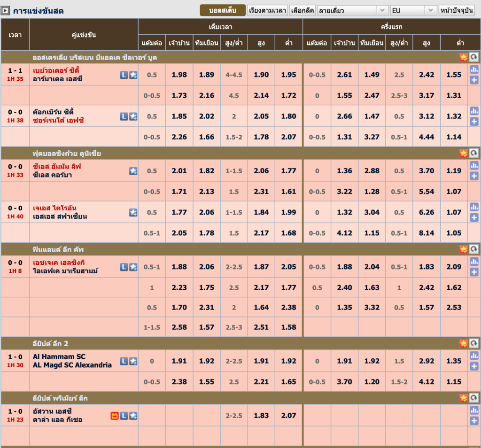Favorite the ซีเอส ฮัมมัม ลิฟ match star
The height and width of the screenshot is (448, 481).
(x=133, y=171)
